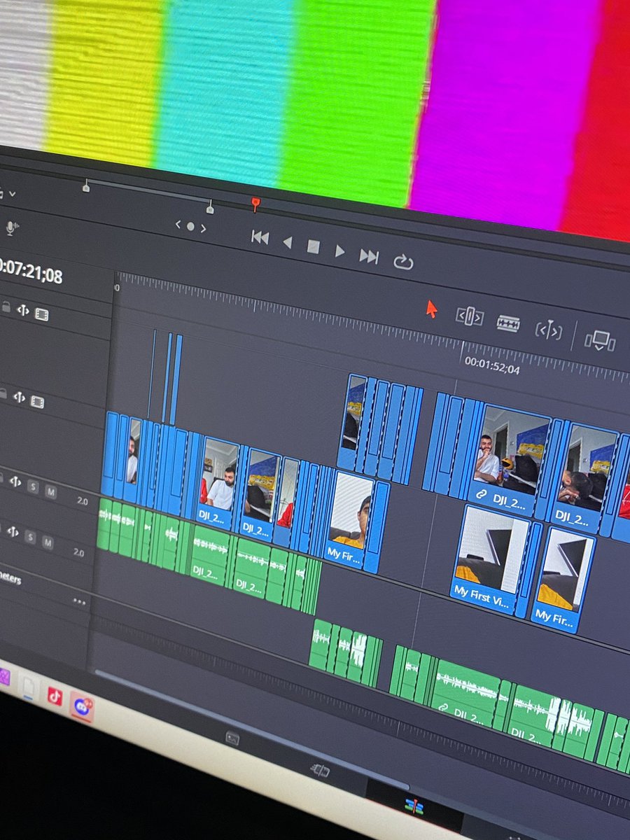
Task: Open the white document icon in the taskbar
Action: point(29,687)
